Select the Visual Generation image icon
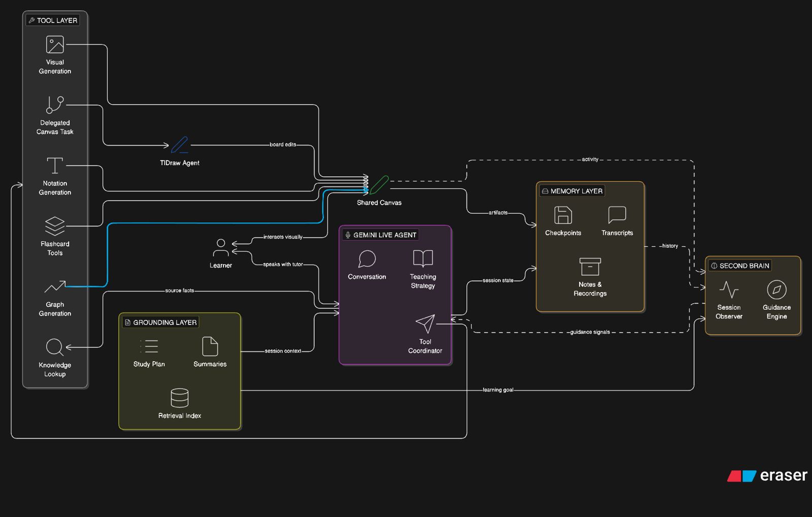 pyautogui.click(x=55, y=45)
